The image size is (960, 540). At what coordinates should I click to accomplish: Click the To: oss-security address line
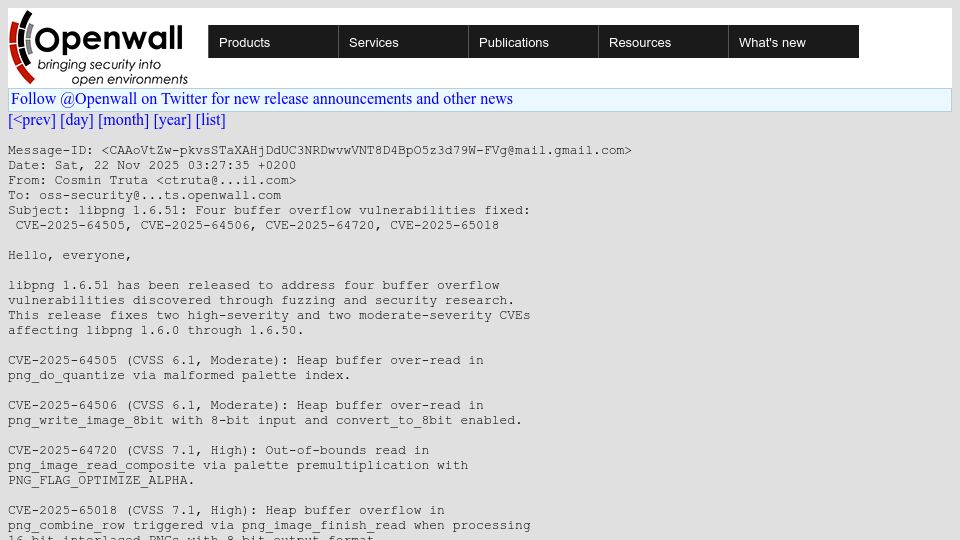144,195
